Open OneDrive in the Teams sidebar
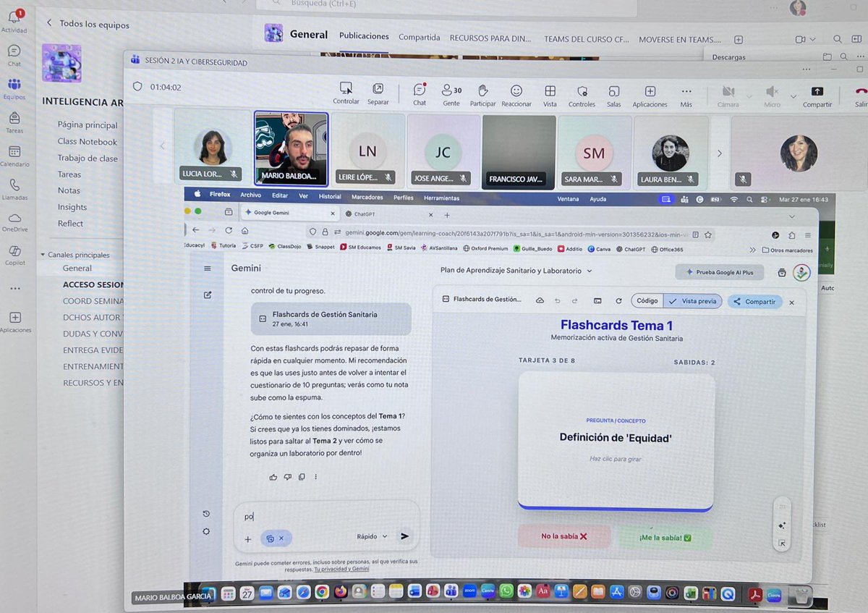This screenshot has width=868, height=613. (14, 222)
